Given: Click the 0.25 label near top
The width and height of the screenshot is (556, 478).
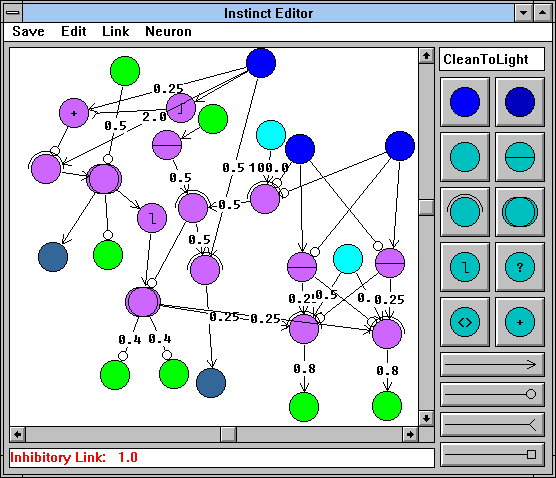Looking at the screenshot, I should coord(168,89).
